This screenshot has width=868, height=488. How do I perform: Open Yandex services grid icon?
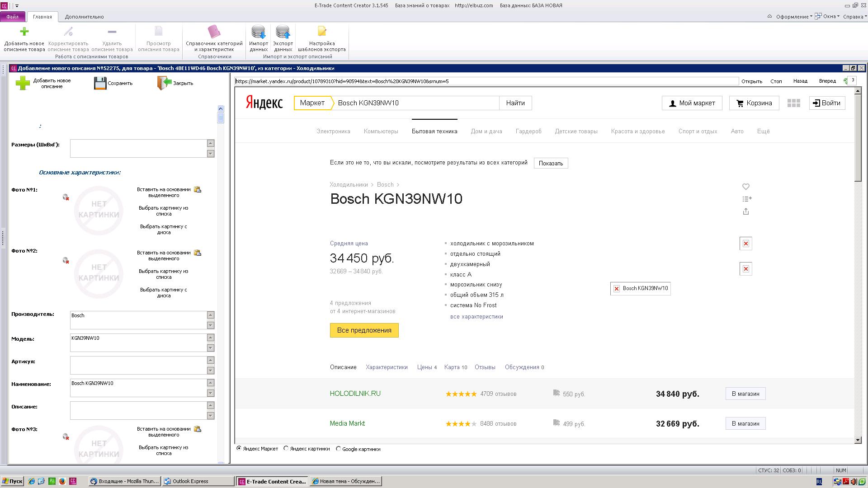794,103
